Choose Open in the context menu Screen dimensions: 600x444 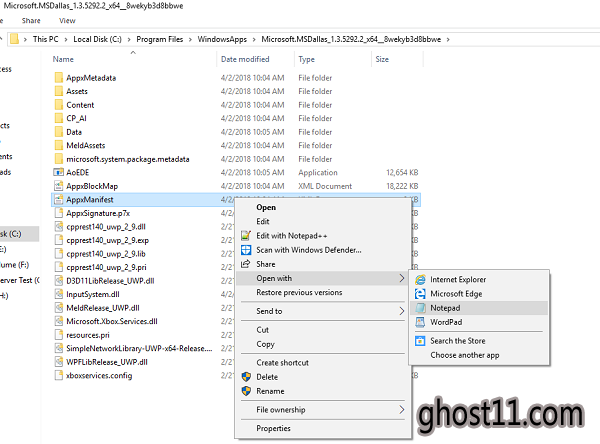(266, 207)
